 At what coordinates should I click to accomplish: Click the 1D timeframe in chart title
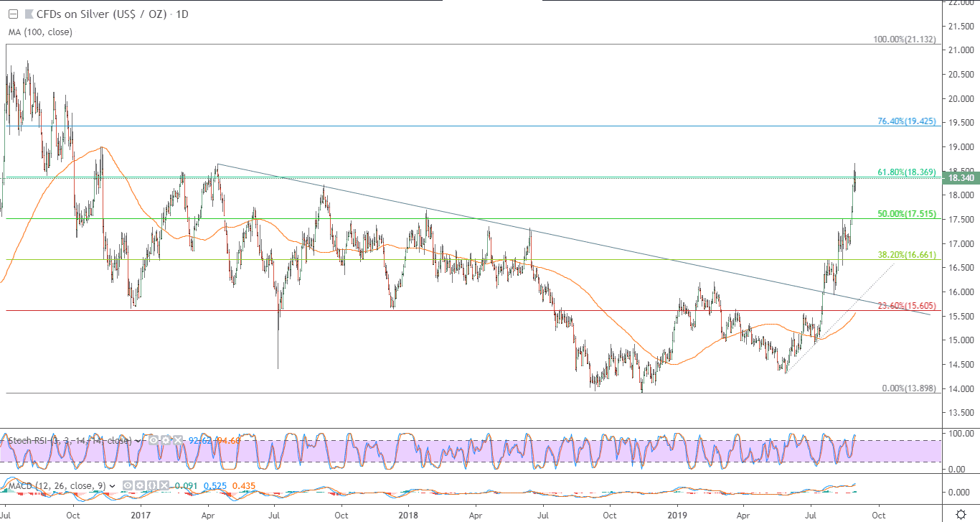coord(182,14)
